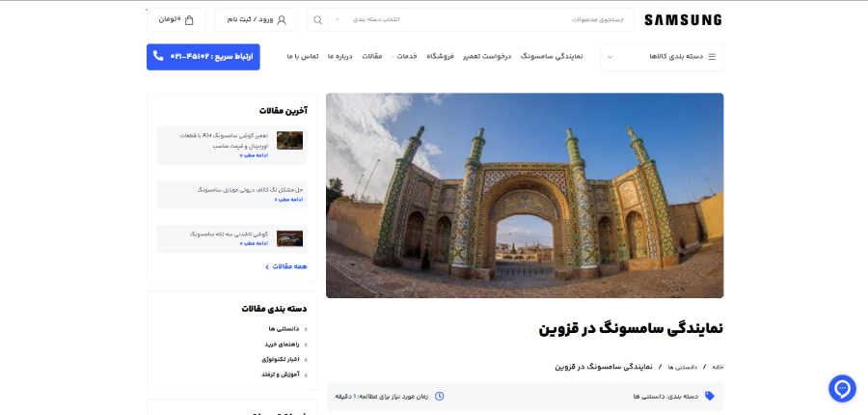Click the arrow beside اخبار تکنولوژی
Screen dimensions: 868x415
coord(306,360)
